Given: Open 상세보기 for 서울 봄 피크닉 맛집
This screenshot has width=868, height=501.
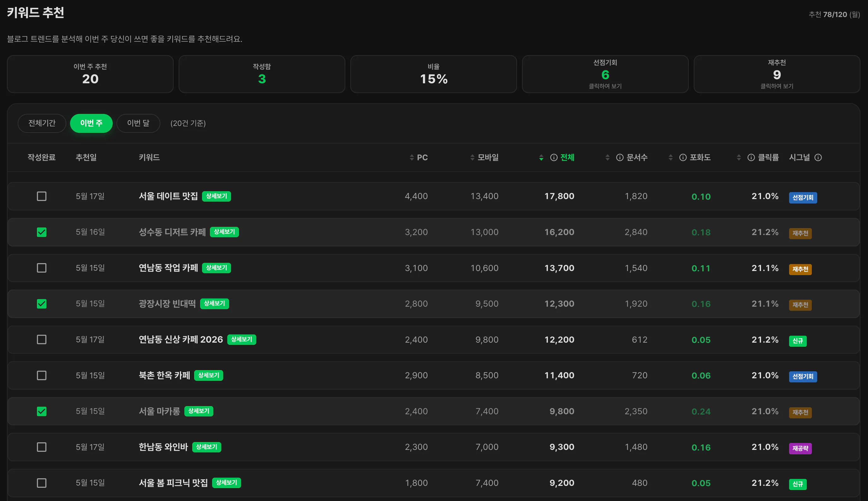Looking at the screenshot, I should (x=226, y=483).
